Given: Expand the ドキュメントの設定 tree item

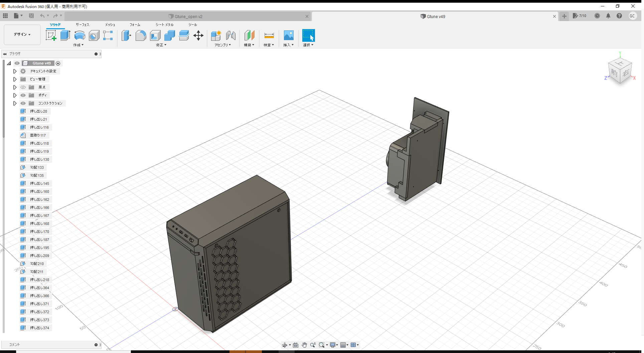Looking at the screenshot, I should coord(15,71).
